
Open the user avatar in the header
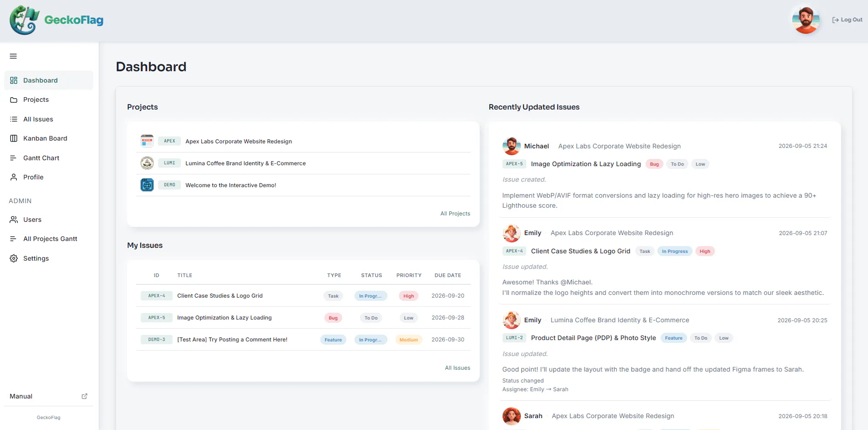tap(806, 20)
